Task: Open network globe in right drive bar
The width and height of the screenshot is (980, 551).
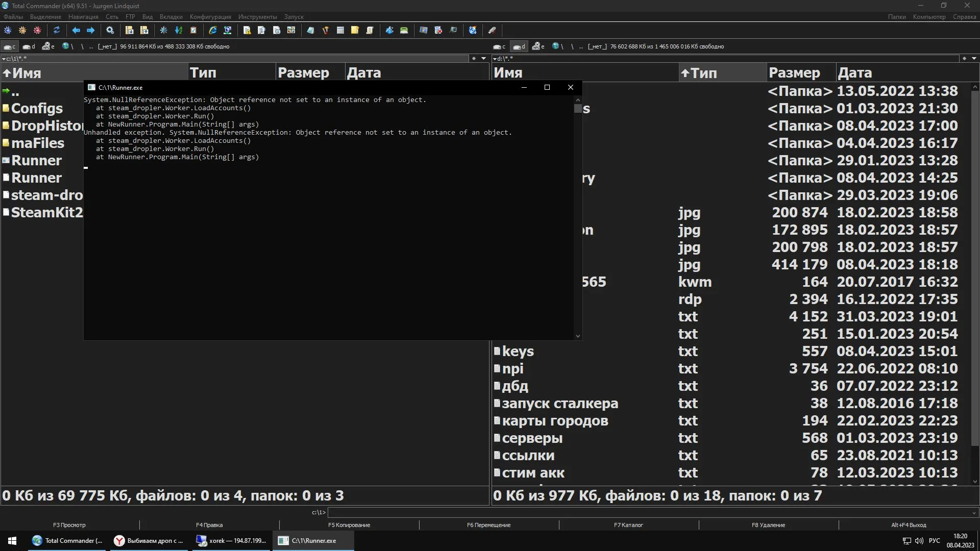Action: [x=558, y=46]
